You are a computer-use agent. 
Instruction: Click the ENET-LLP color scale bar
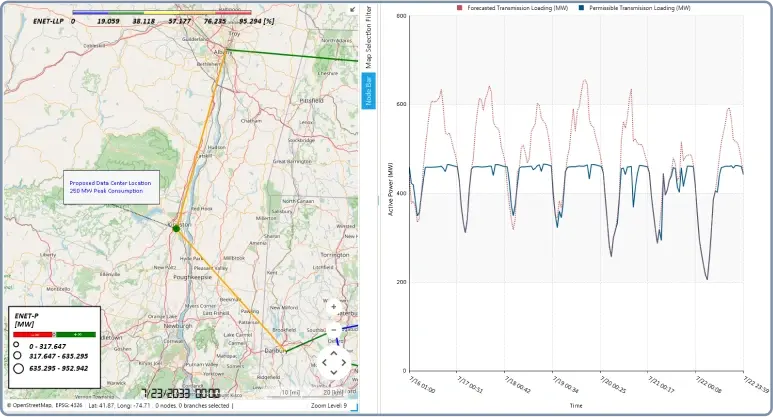(x=161, y=13)
